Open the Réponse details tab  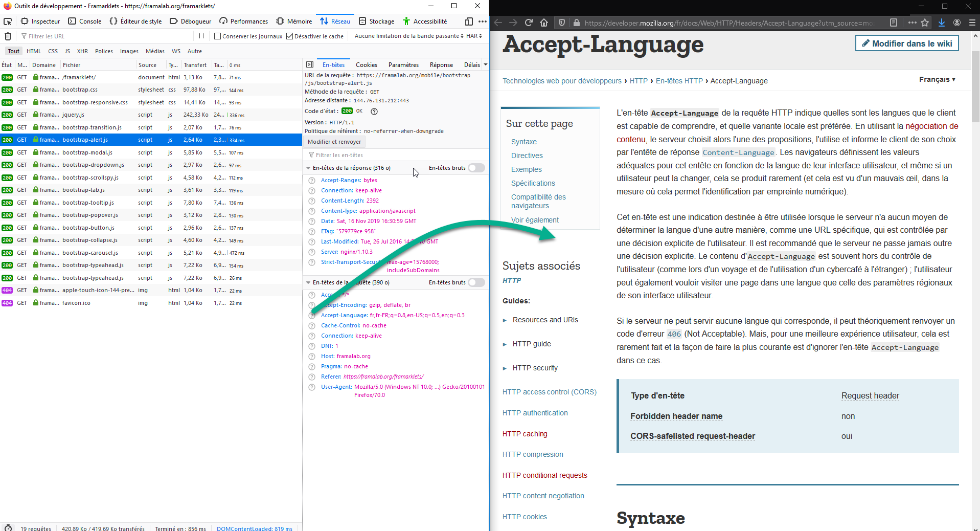[441, 65]
